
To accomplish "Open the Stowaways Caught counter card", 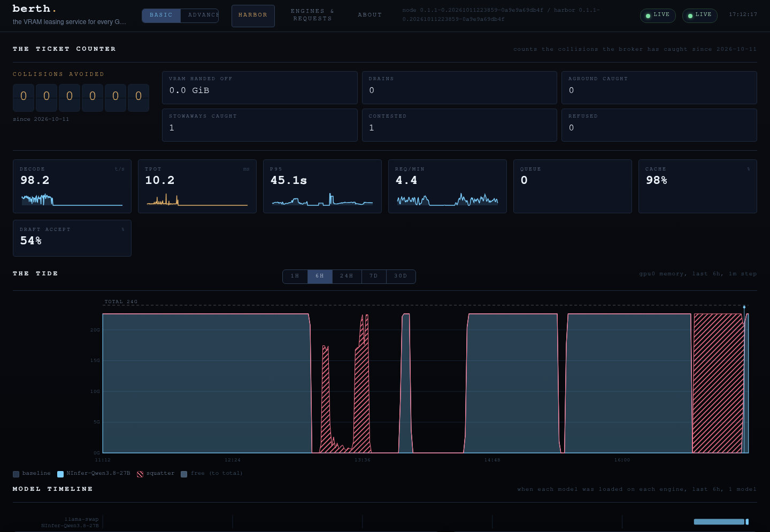I will pyautogui.click(x=260, y=125).
